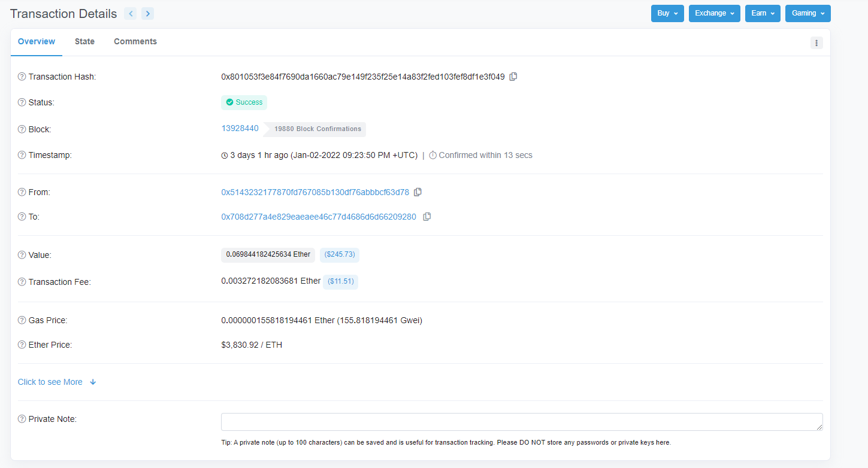
Task: Show help icon next to Gas Price
Action: (x=22, y=320)
